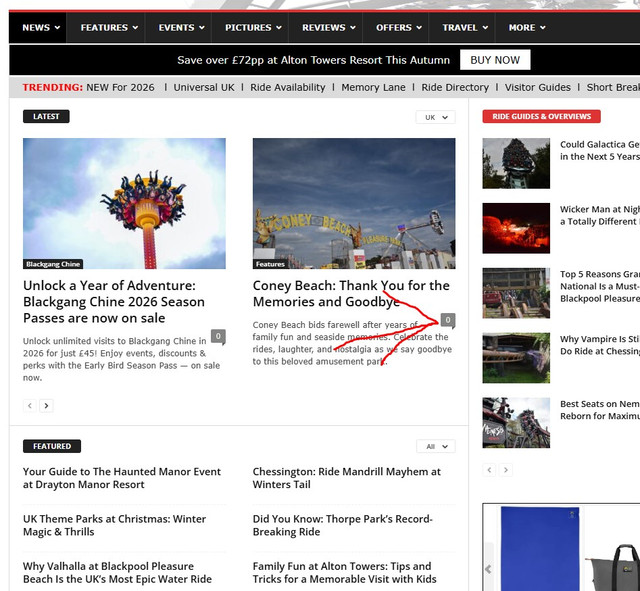Open Chessington Mandrill Mayhem article
Viewport: 640px width, 591px height.
[347, 478]
